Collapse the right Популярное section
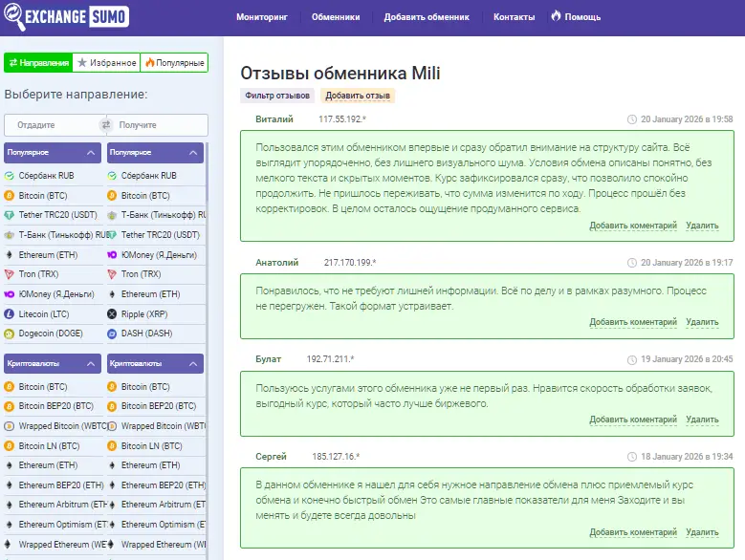This screenshot has height=560, width=745. [x=192, y=153]
